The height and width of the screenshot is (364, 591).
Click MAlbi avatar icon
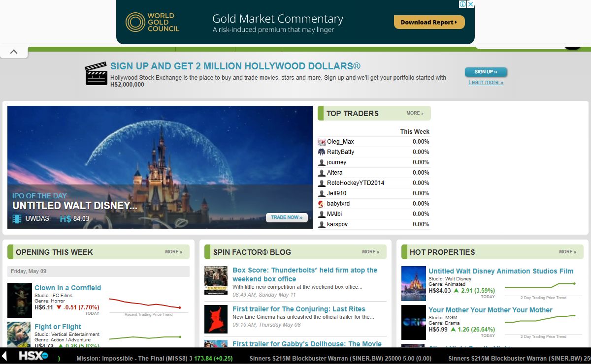coord(322,214)
